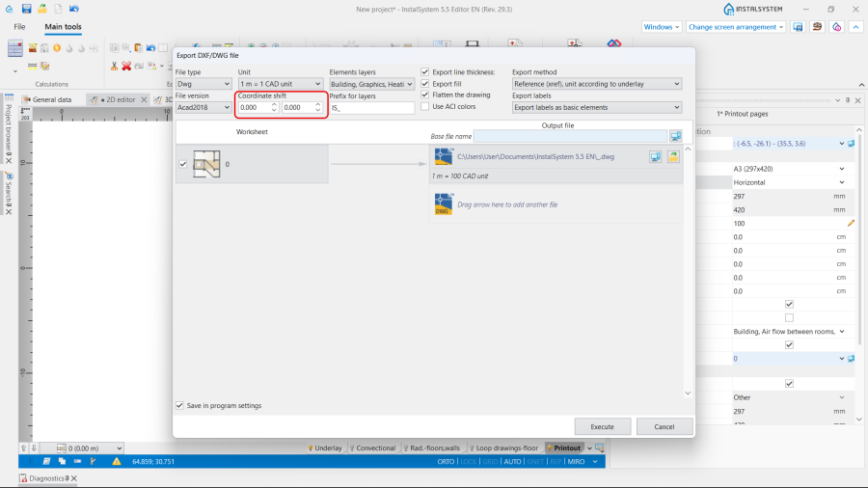Click the Paste clipboard icon in the ribbon
The image size is (868, 488).
coord(138,48)
